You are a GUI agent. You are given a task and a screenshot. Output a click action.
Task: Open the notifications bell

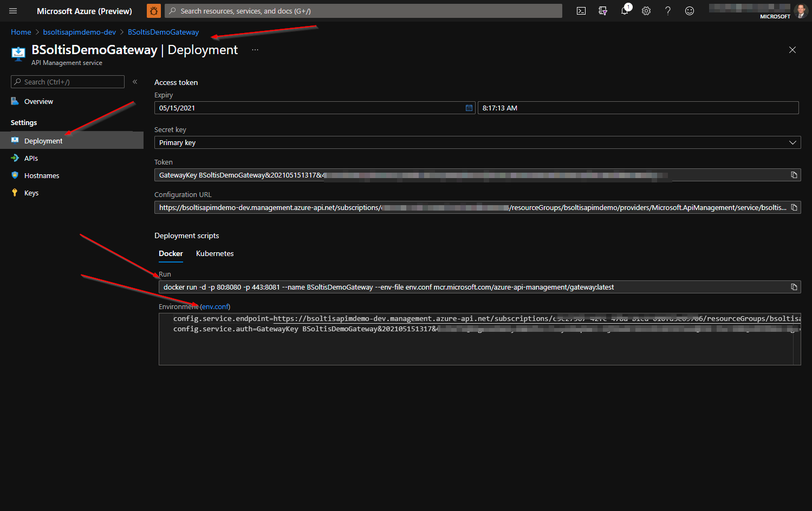tap(624, 10)
